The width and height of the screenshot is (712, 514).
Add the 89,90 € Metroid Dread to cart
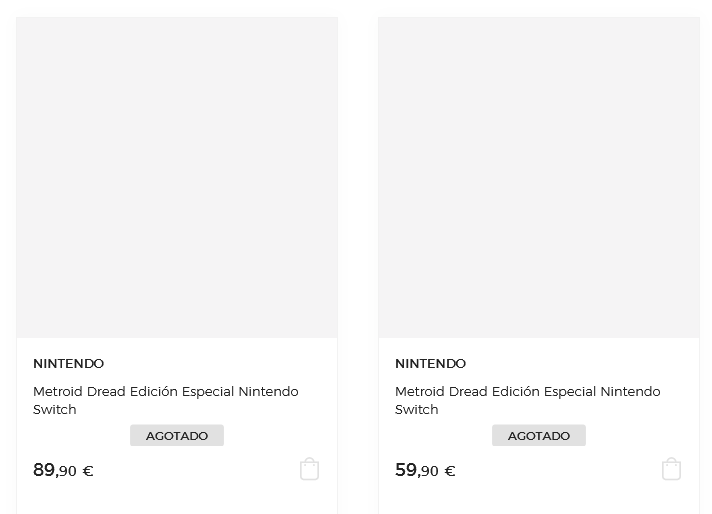(309, 469)
